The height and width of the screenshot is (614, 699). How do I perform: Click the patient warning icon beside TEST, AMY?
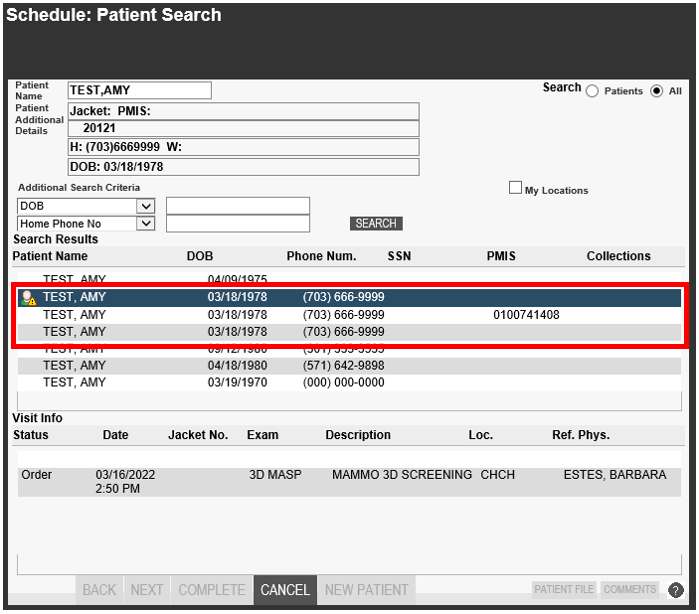tap(29, 298)
